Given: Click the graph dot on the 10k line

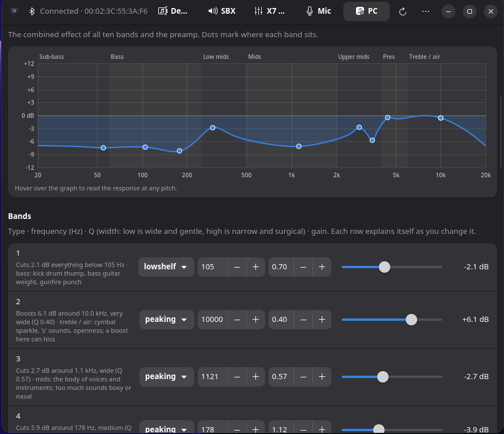Looking at the screenshot, I should (441, 118).
